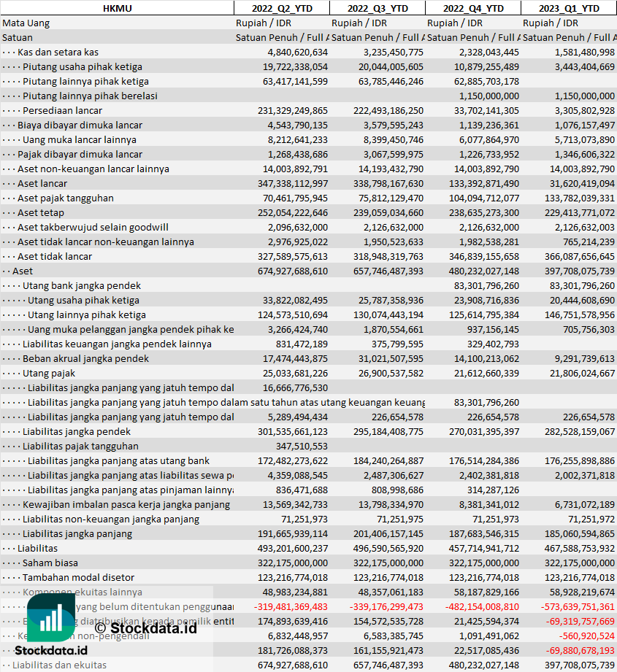The height and width of the screenshot is (672, 617).
Task: Select cell value 48,357,061,183
Action: pos(391,592)
